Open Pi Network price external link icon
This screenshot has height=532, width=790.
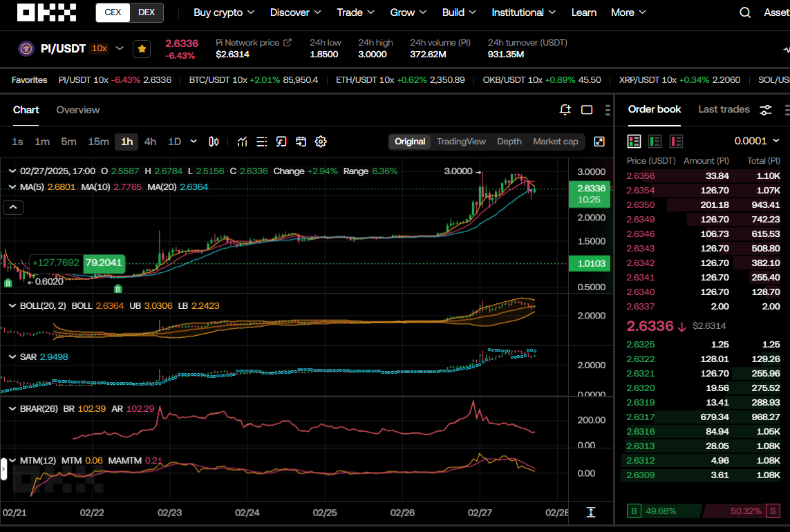coord(288,43)
